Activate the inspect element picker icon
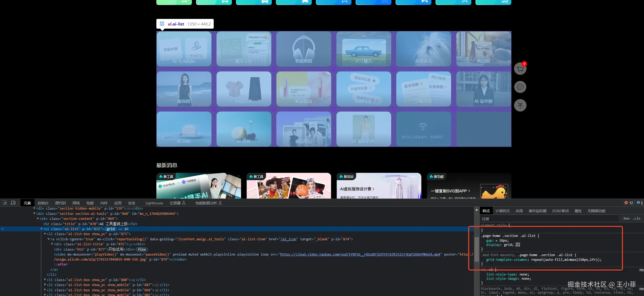644x296 pixels. [5, 203]
